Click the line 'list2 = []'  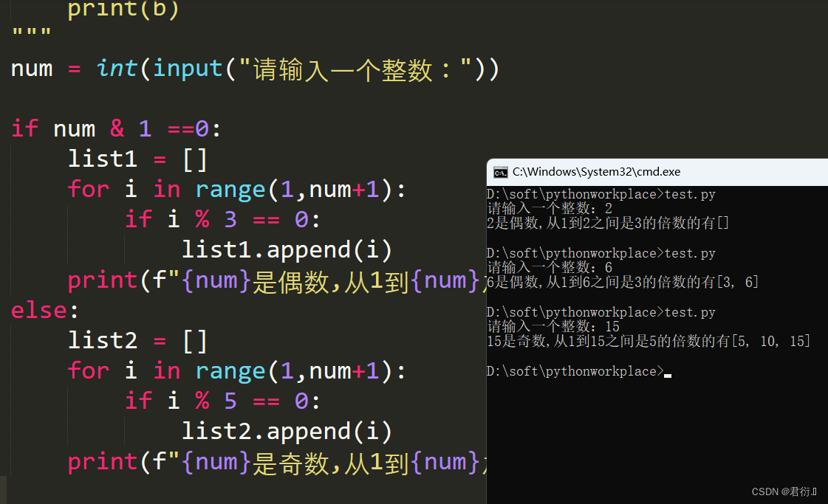pos(137,340)
